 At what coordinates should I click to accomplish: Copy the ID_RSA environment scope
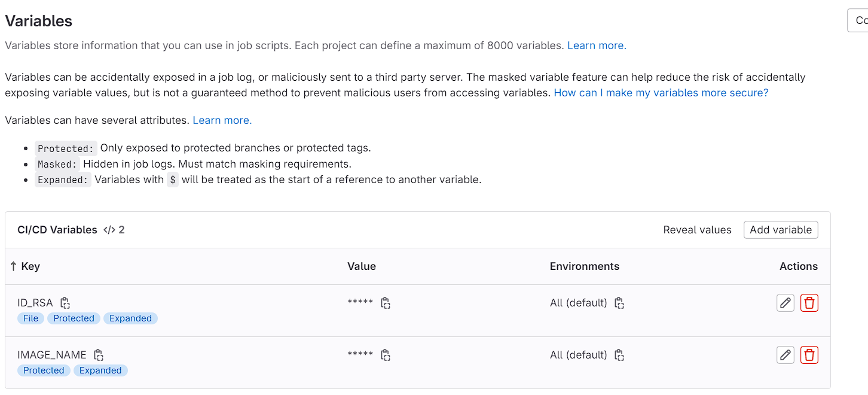[x=619, y=303]
